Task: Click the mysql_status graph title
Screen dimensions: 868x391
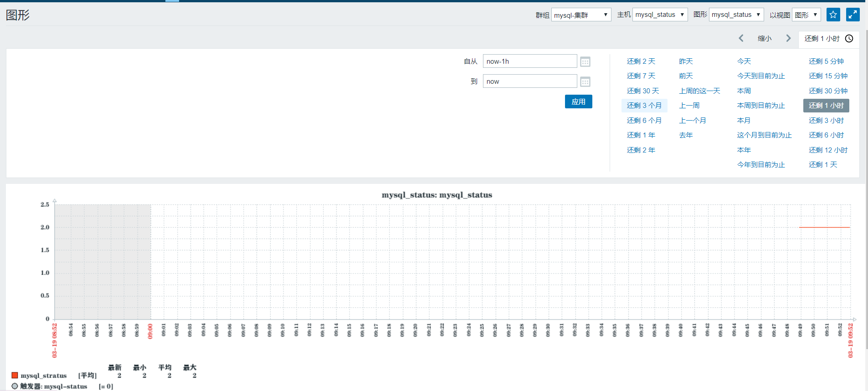Action: (437, 195)
